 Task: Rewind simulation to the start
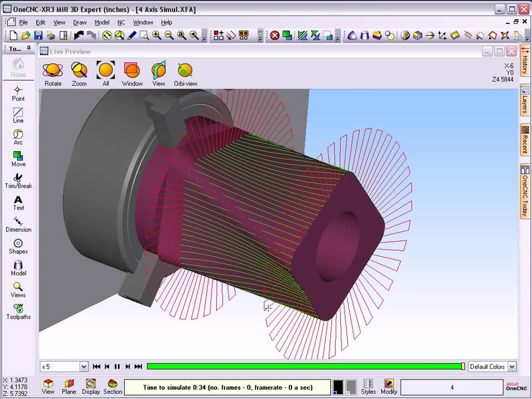(x=96, y=367)
